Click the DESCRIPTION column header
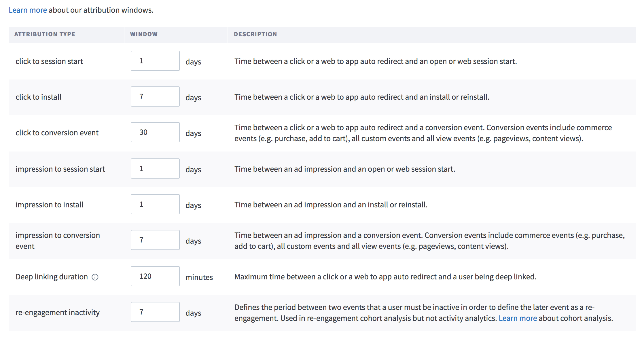644x337 pixels. [x=255, y=34]
